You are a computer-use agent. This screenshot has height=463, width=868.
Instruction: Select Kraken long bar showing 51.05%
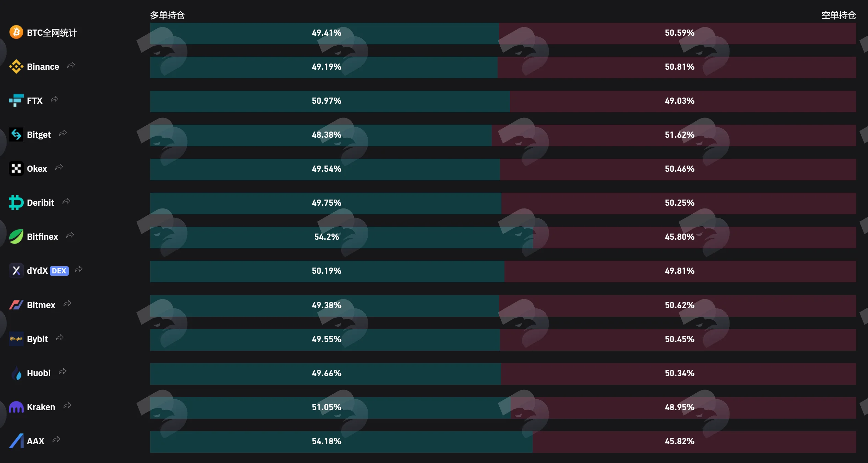330,408
